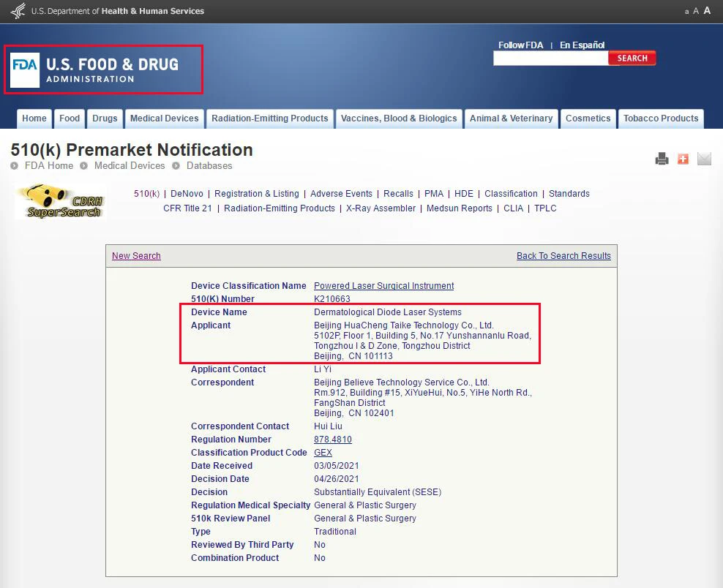
Task: Open X-Ray Assembler link
Action: pyautogui.click(x=381, y=208)
